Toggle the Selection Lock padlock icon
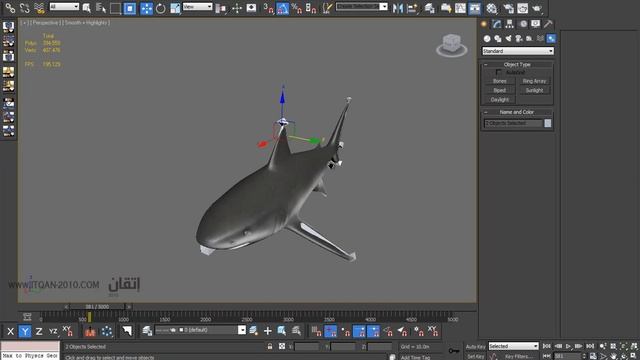This screenshot has height=360, width=640. (x=270, y=346)
